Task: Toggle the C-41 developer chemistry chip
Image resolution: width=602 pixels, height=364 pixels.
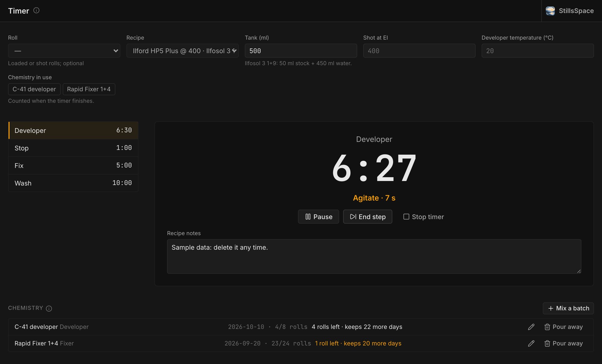Action: 34,89
